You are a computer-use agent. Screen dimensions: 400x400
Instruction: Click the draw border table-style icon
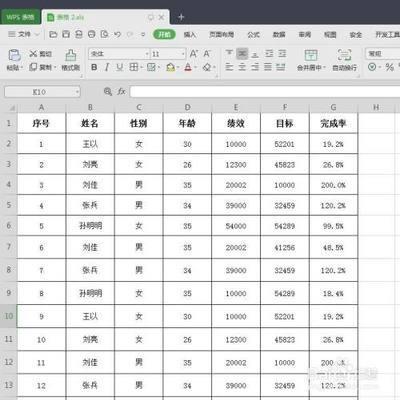tap(151, 67)
